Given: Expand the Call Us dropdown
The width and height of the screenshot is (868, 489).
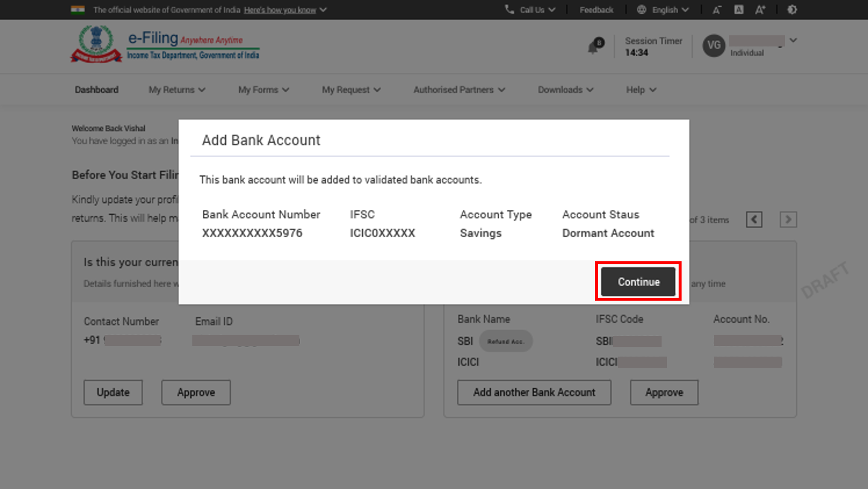Looking at the screenshot, I should pos(531,10).
